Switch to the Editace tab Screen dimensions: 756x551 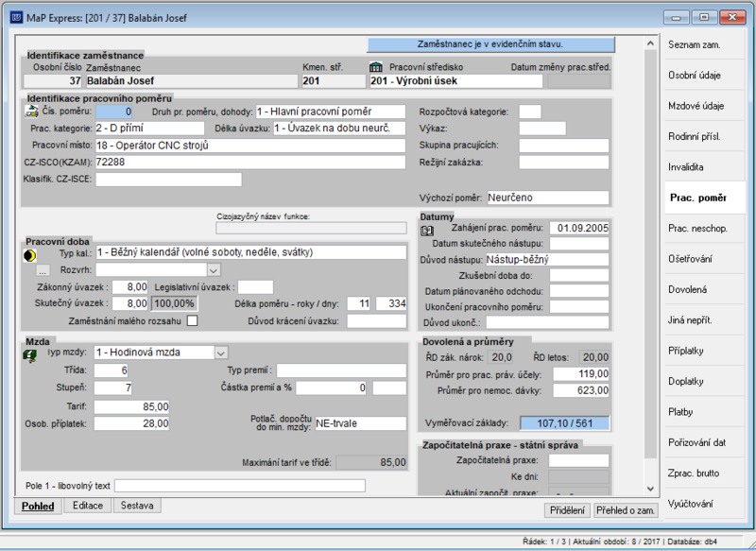(x=88, y=506)
